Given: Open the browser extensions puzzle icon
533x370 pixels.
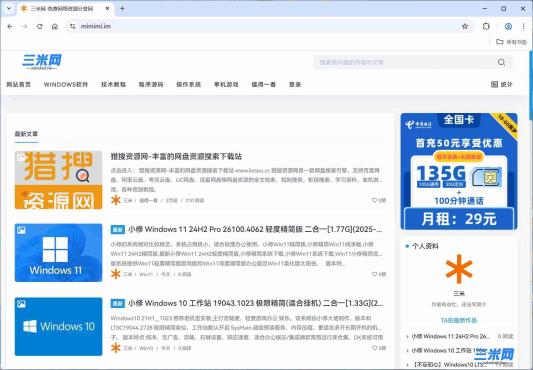Looking at the screenshot, I should (x=486, y=26).
